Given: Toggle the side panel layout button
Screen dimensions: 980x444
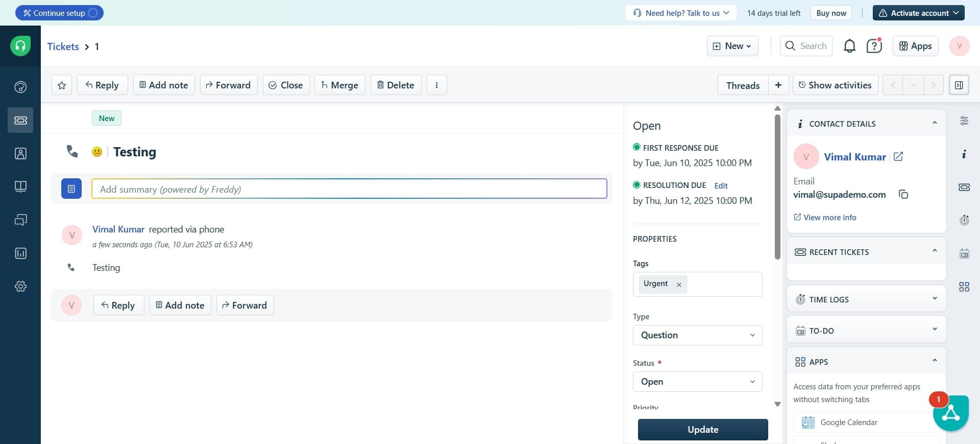Looking at the screenshot, I should pyautogui.click(x=959, y=85).
